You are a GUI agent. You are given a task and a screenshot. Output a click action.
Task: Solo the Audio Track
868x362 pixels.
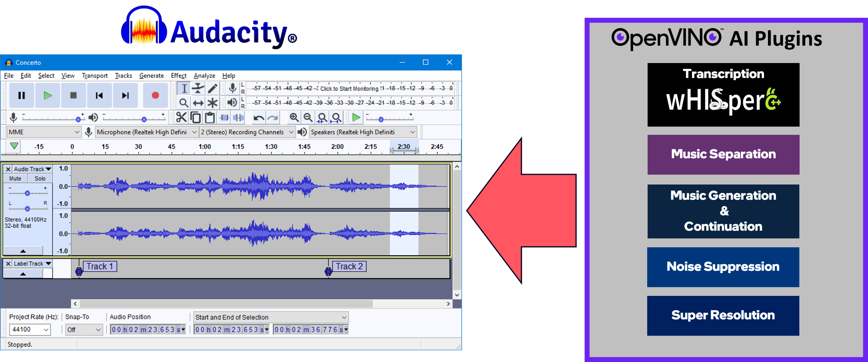pos(40,178)
